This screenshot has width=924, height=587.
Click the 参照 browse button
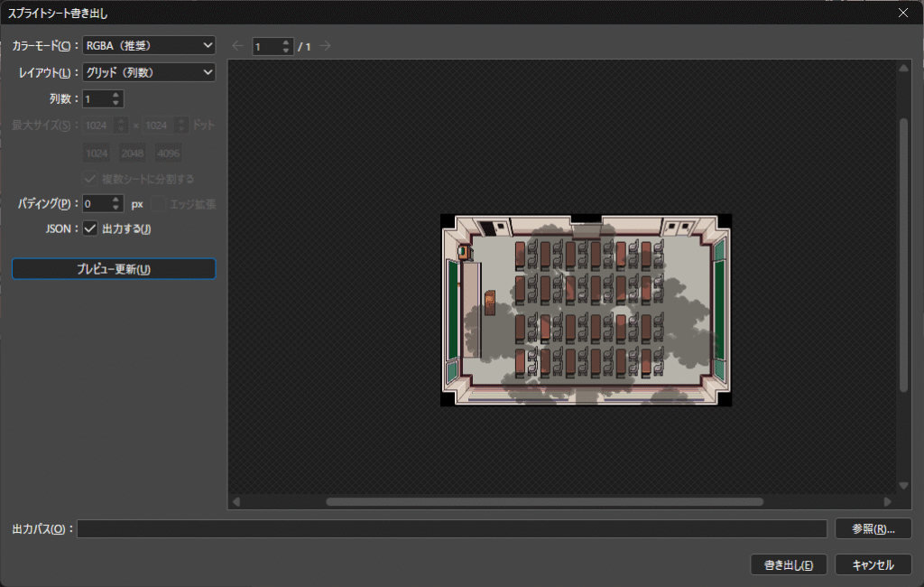[873, 528]
